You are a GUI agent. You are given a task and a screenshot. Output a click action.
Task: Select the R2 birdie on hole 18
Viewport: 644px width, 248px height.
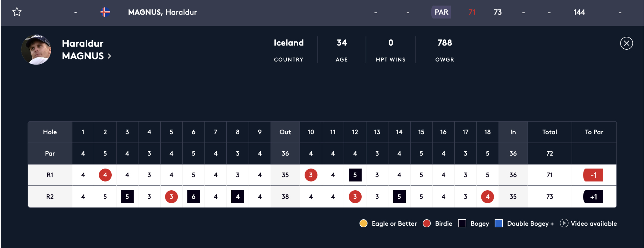pos(488,197)
